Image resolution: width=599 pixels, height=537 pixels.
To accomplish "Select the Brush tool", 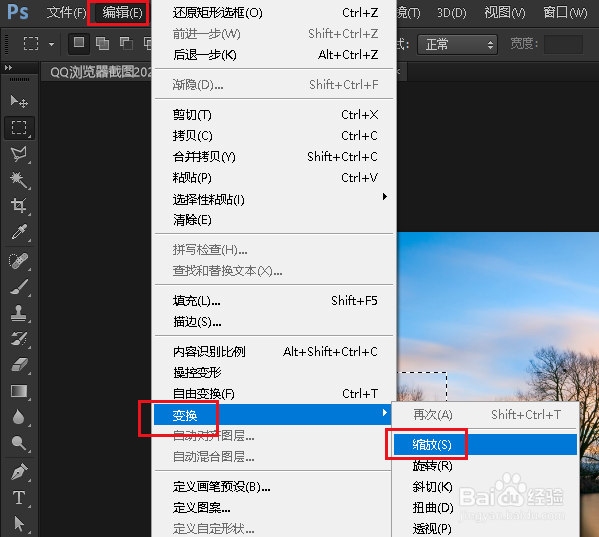I will pos(19,287).
